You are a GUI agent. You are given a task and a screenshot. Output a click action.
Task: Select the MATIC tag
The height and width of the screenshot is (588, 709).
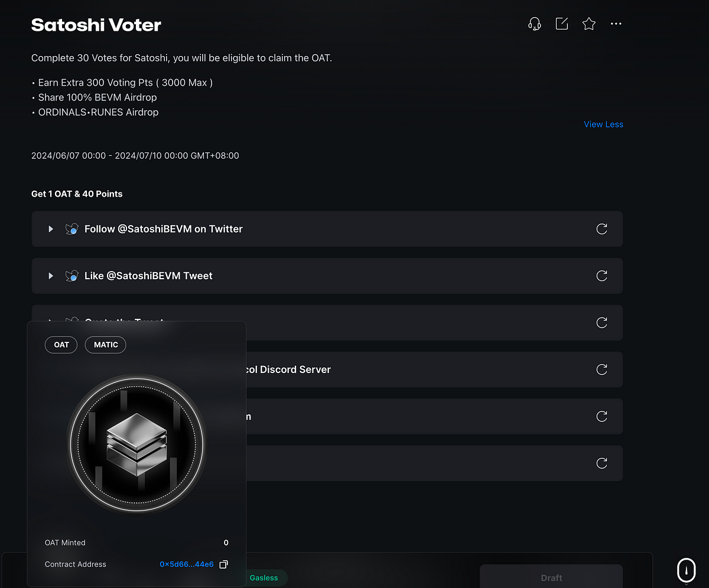(106, 345)
